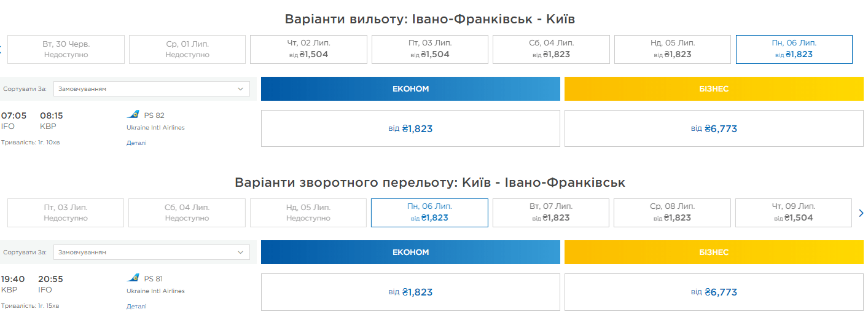Select departure date Friday 03 July
Image resolution: width=868 pixels, height=317 pixels.
tap(430, 49)
